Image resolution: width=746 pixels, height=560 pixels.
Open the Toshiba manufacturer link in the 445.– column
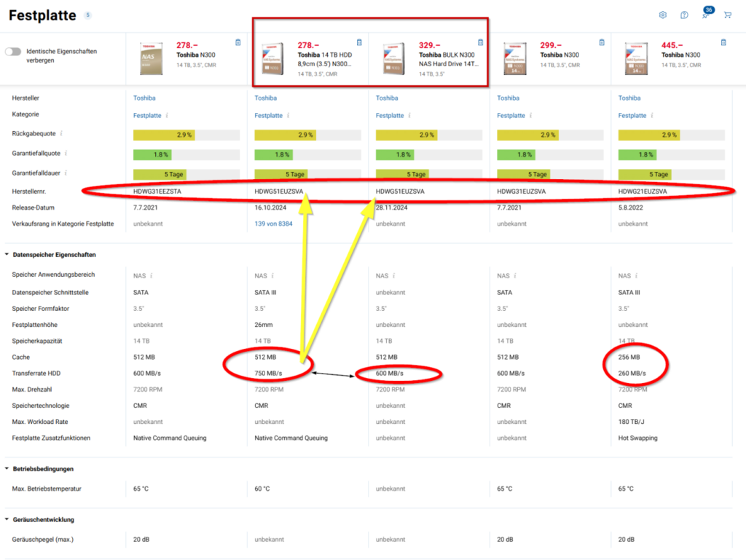pos(629,98)
